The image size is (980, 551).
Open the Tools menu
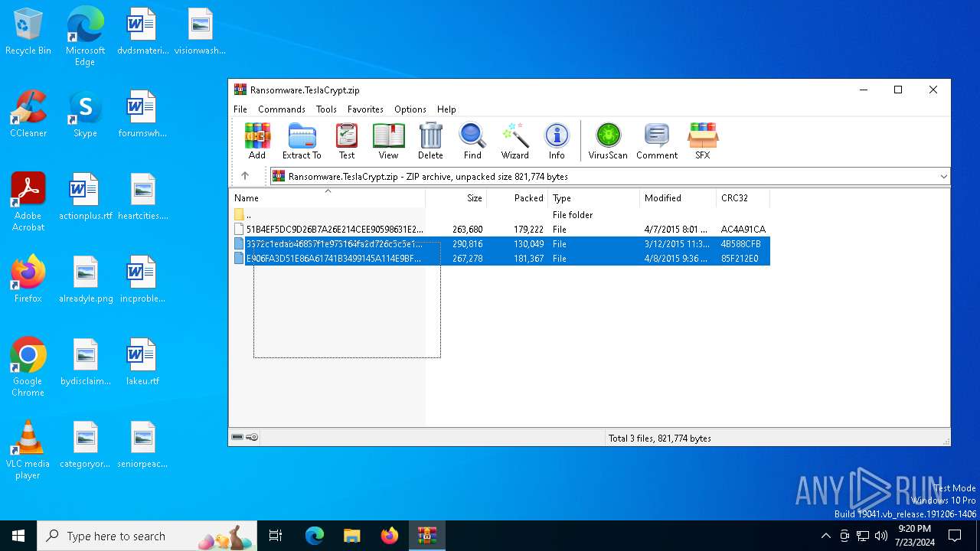pos(326,109)
